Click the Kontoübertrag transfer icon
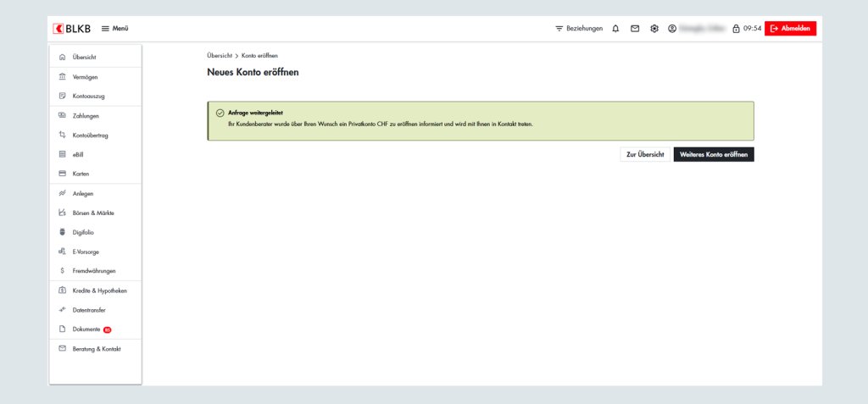This screenshot has width=868, height=404. point(62,135)
